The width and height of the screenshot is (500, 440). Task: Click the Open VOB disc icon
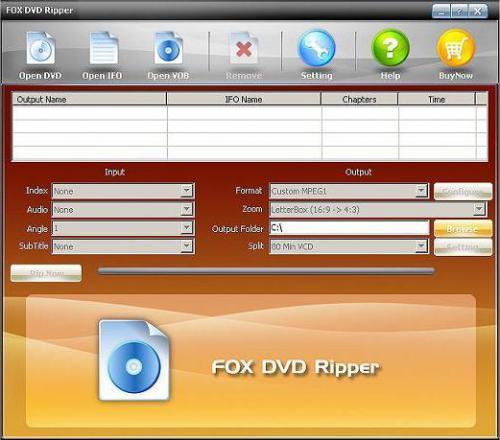pos(168,48)
